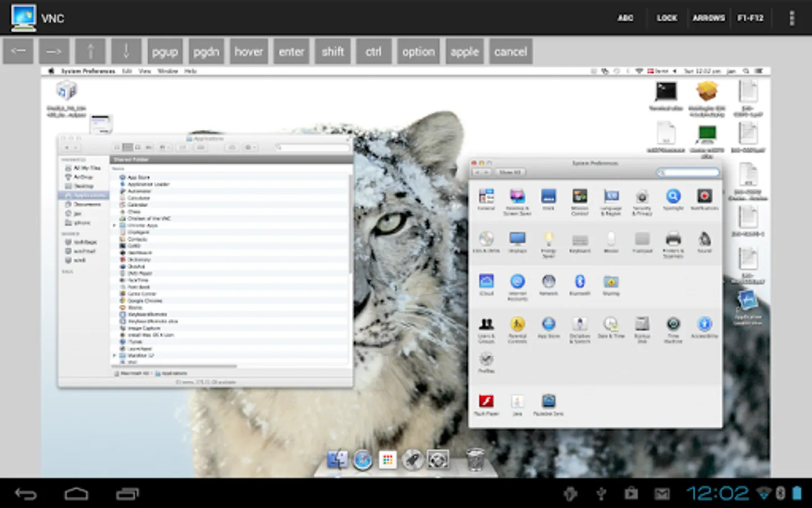This screenshot has width=812, height=508.
Task: Open Date & Time preferences
Action: pos(611,328)
